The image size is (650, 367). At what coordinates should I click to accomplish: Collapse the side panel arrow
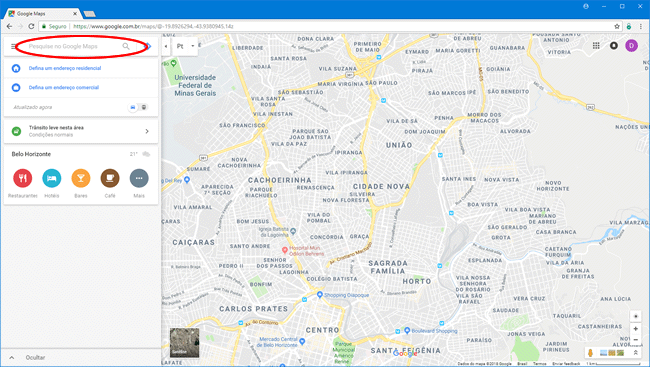coord(166,46)
